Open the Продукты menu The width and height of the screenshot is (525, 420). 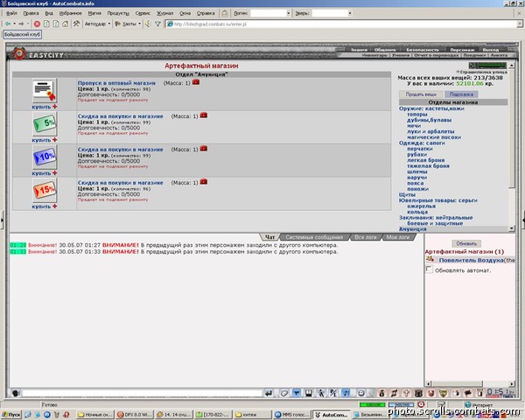tap(118, 13)
